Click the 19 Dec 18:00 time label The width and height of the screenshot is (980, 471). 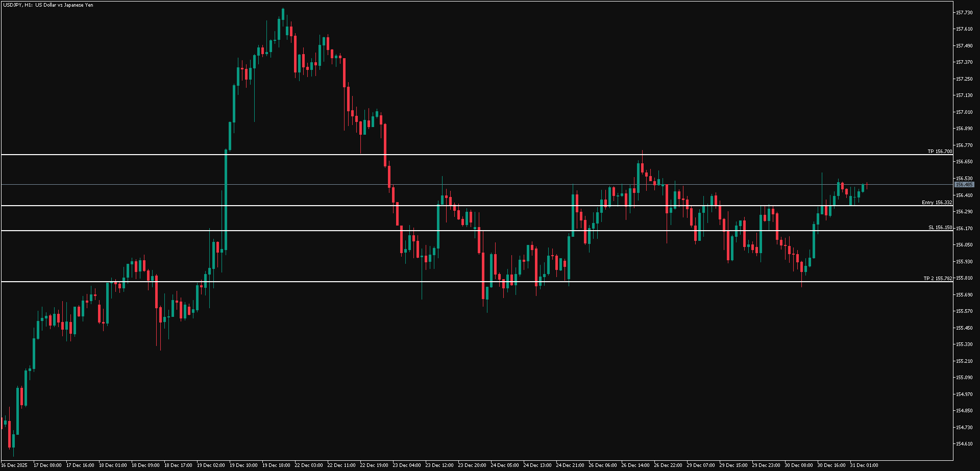click(276, 465)
